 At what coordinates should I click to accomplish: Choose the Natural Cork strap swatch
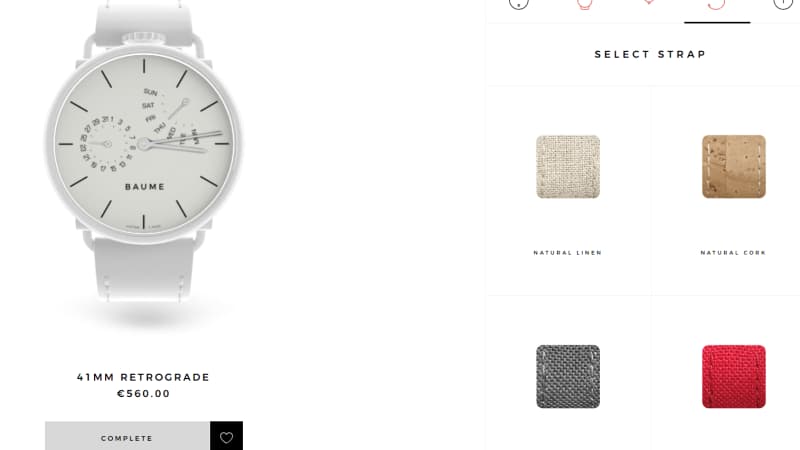[734, 166]
